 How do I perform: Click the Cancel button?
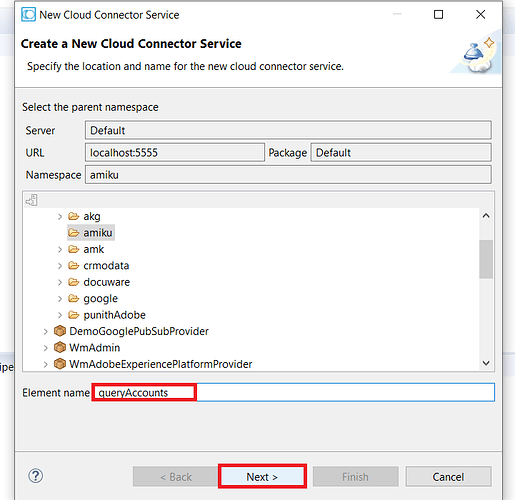point(448,477)
